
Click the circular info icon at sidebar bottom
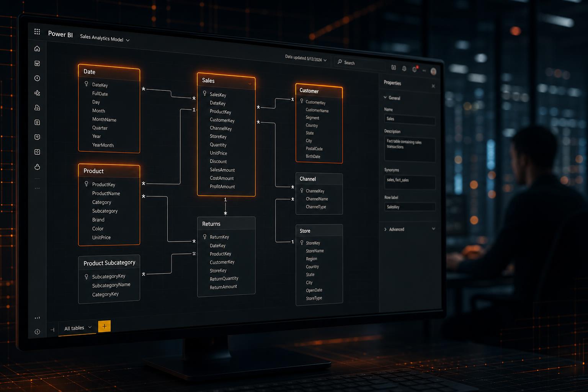click(x=37, y=332)
